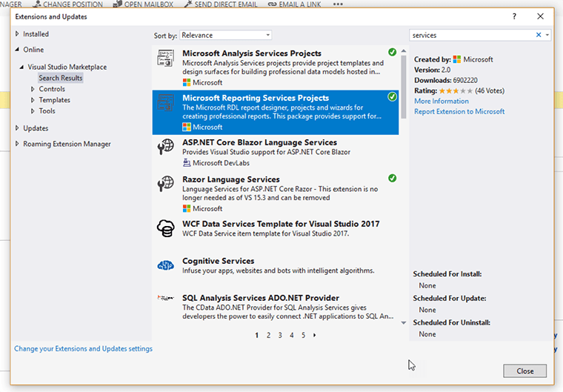Viewport: 563px width, 392px height.
Task: Expand the Installed tree node
Action: [x=17, y=34]
